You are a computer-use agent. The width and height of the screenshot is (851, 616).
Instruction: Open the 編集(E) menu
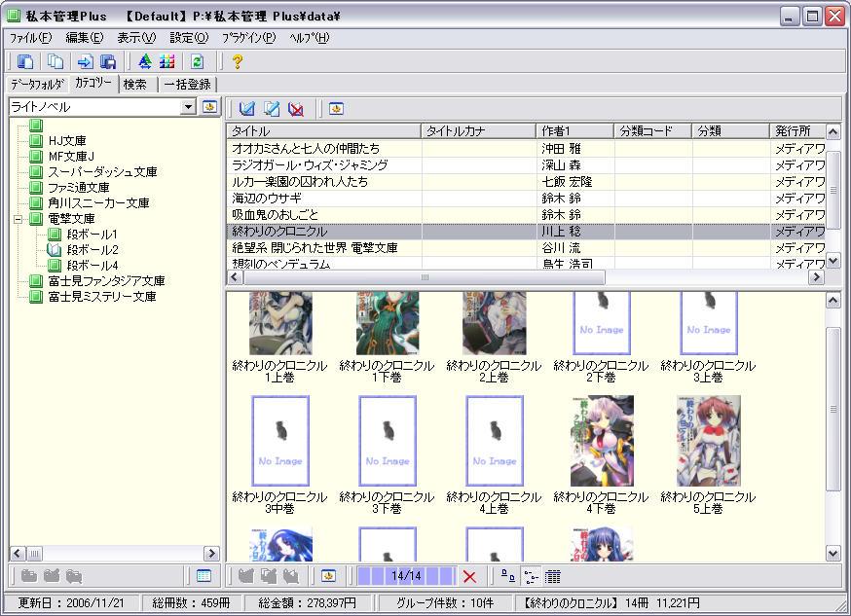(84, 37)
